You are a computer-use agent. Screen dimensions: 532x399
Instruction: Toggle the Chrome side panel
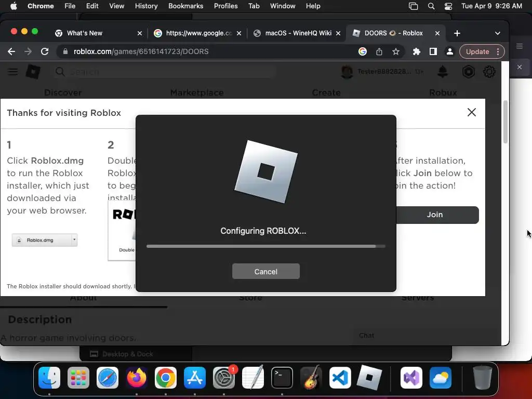click(x=433, y=51)
